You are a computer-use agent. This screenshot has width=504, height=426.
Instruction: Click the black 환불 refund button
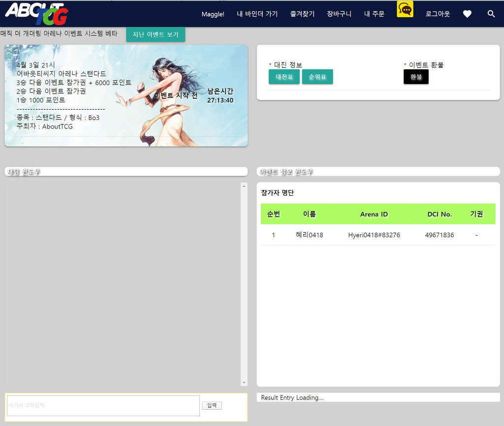coord(416,77)
